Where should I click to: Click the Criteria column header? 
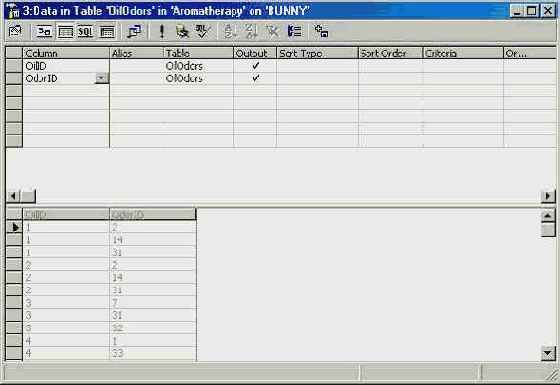pyautogui.click(x=463, y=53)
